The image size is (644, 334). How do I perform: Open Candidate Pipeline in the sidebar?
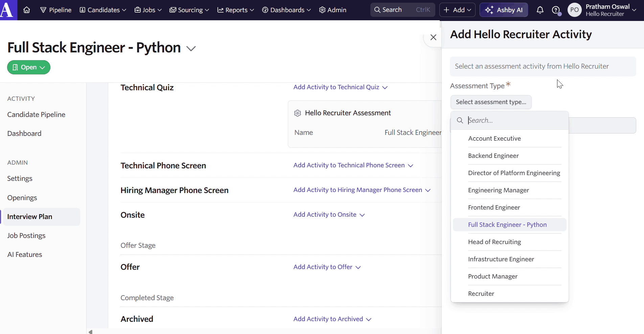point(36,115)
